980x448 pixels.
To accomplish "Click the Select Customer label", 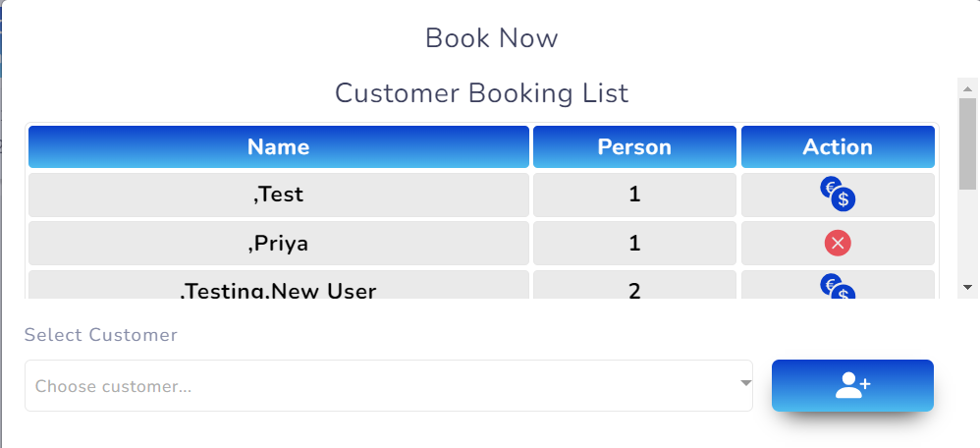I will click(101, 335).
